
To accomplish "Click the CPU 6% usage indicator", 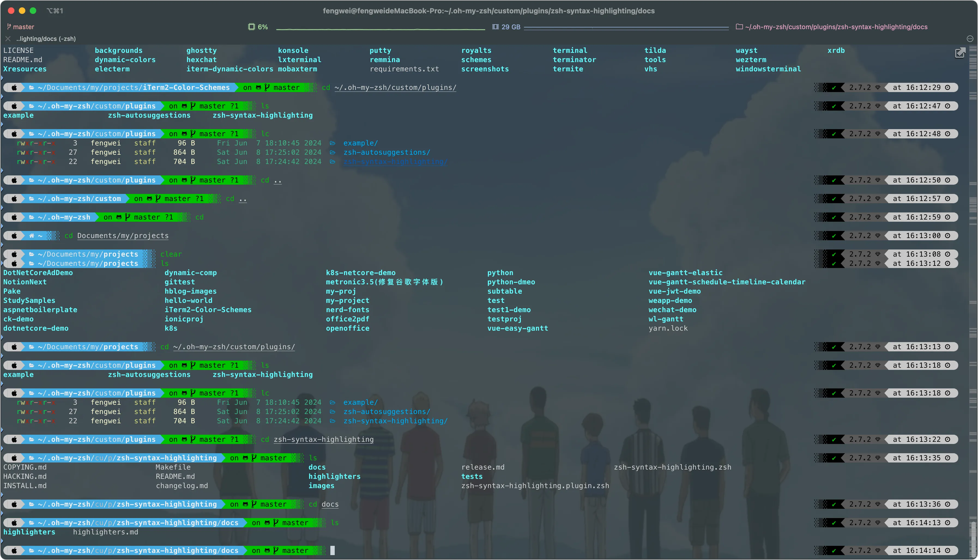I will click(x=258, y=26).
